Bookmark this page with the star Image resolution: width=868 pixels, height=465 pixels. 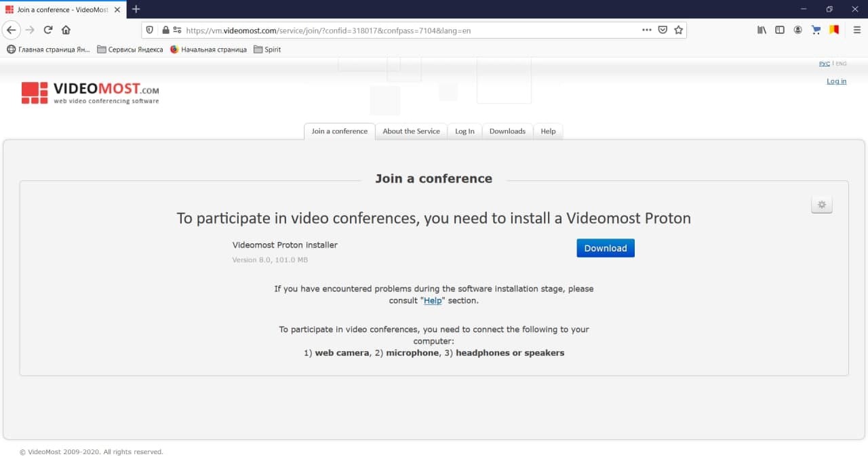coord(678,30)
